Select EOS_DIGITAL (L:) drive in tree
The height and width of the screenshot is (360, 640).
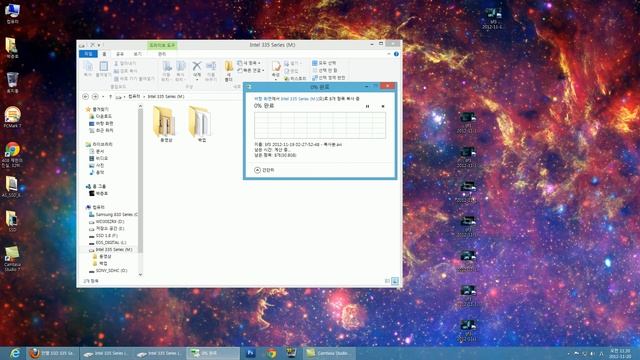(108, 243)
